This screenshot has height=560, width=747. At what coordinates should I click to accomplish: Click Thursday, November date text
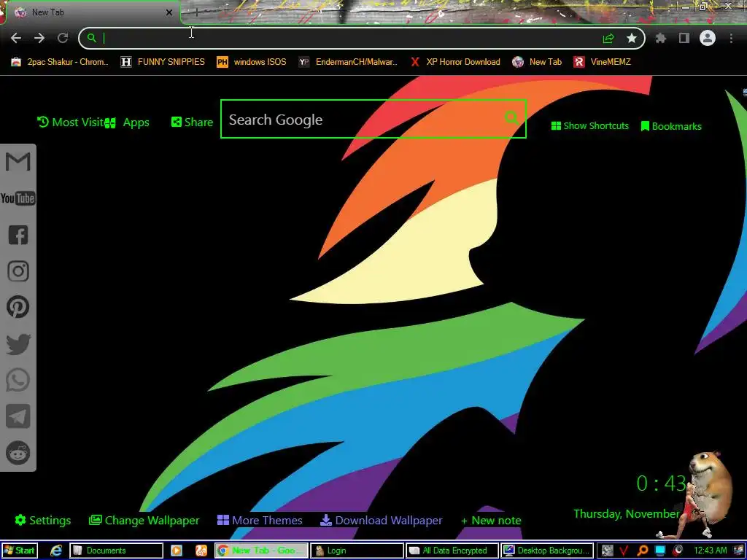(x=627, y=514)
